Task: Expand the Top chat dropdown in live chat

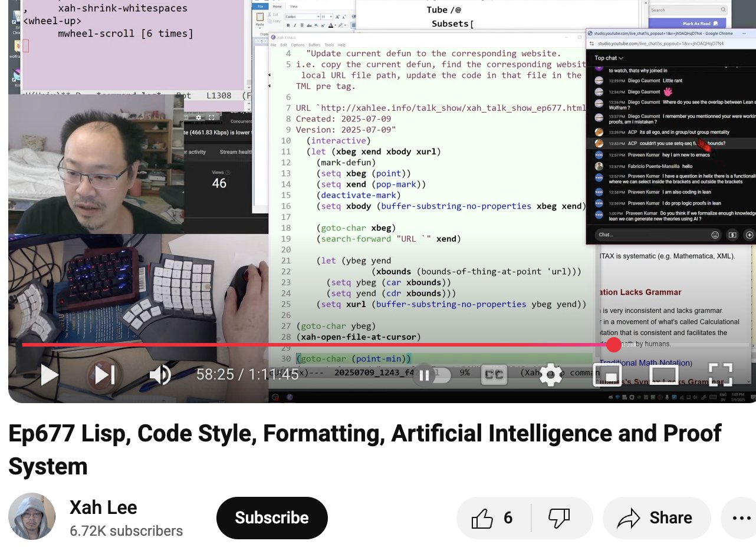Action: click(x=609, y=58)
